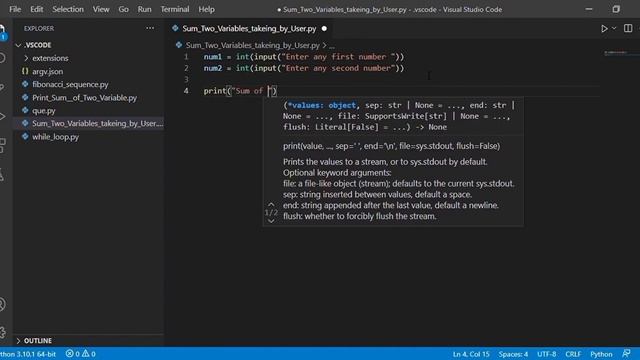640x360 pixels.
Task: Open fibonacci_sequence.py in the explorer
Action: click(x=70, y=84)
